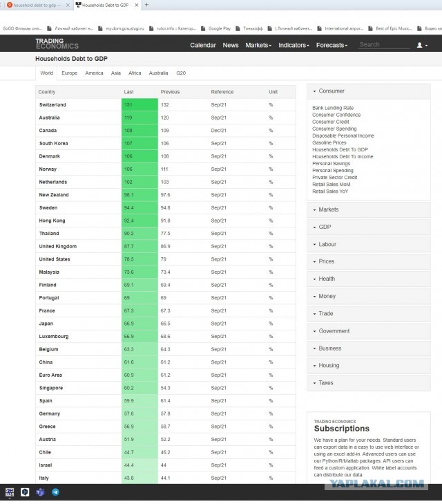Open the Personal Savings link
Image resolution: width=442 pixels, height=504 pixels.
click(331, 164)
